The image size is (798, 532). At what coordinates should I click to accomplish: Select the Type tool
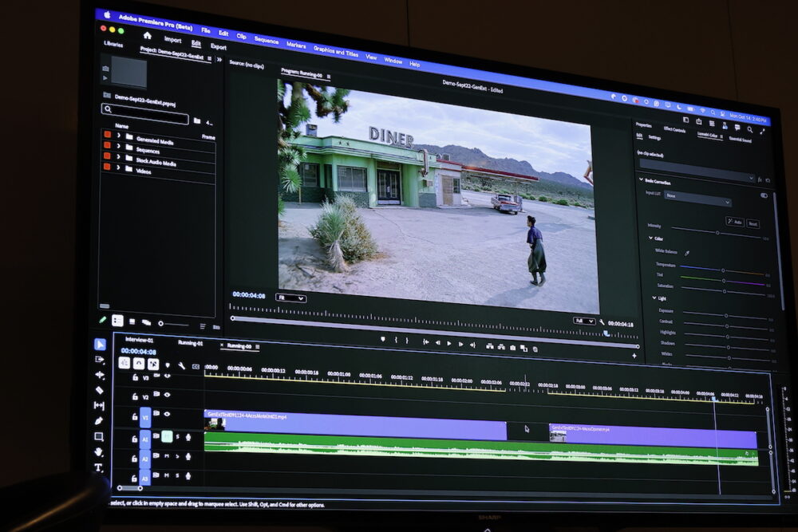pos(99,467)
